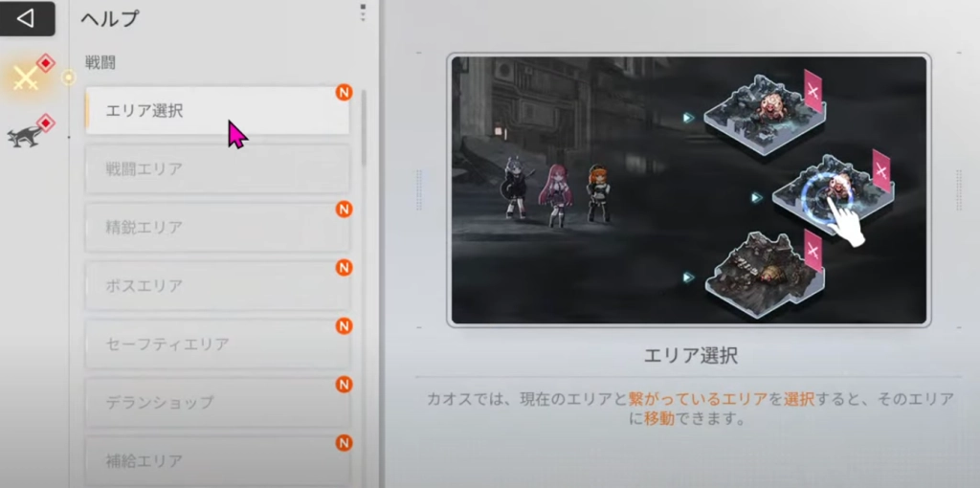This screenshot has height=488, width=980.
Task: Select the crossed swords battle category icon
Action: 26,78
